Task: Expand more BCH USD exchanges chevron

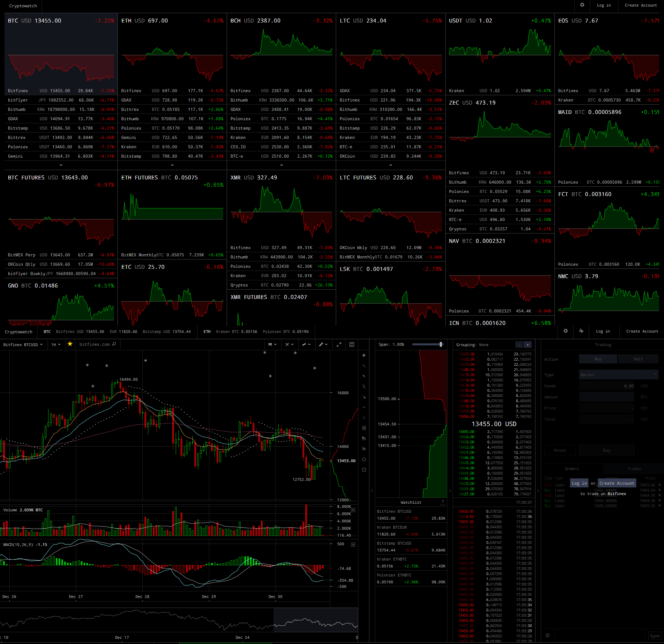Action: (x=281, y=165)
